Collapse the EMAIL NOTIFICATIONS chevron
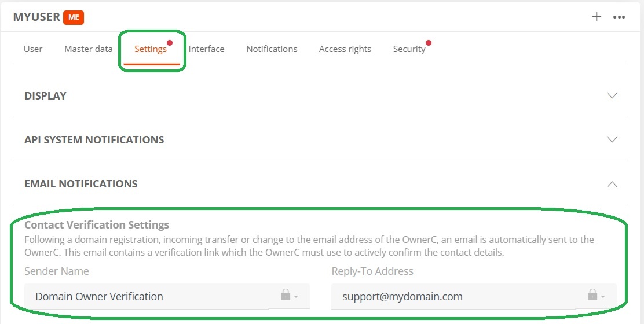 [x=612, y=184]
